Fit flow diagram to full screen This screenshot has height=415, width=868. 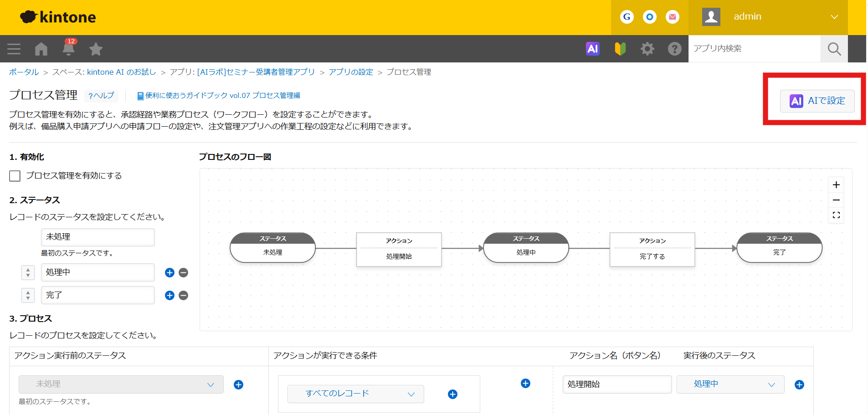pyautogui.click(x=836, y=215)
